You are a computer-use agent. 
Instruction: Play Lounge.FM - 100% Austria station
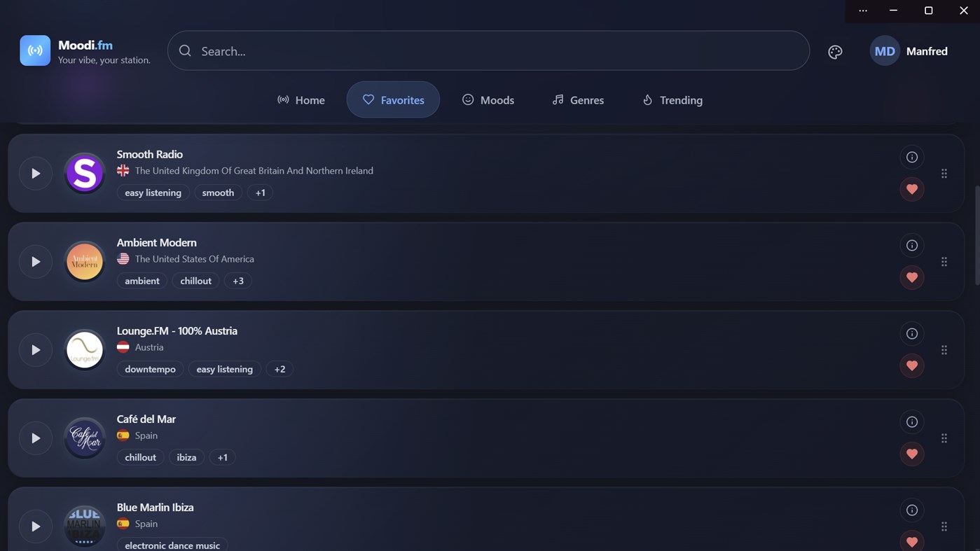click(x=36, y=350)
